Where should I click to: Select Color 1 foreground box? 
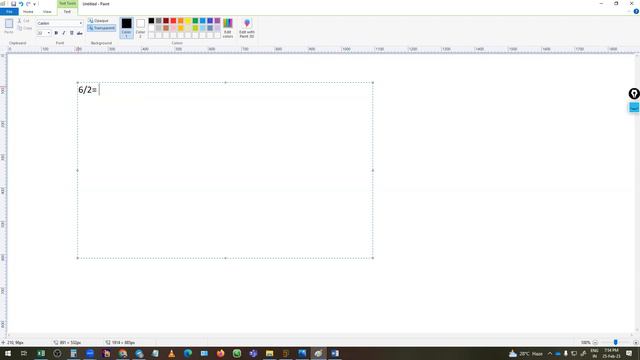(x=127, y=27)
